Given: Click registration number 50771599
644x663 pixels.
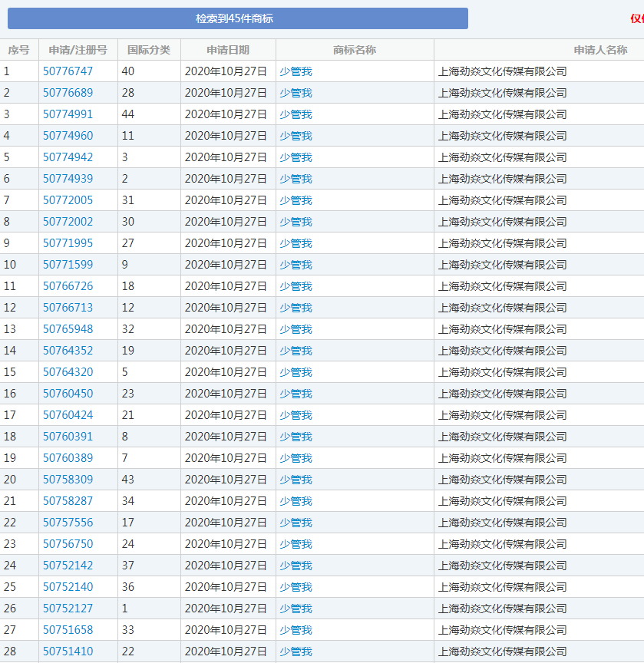Looking at the screenshot, I should pyautogui.click(x=68, y=265).
